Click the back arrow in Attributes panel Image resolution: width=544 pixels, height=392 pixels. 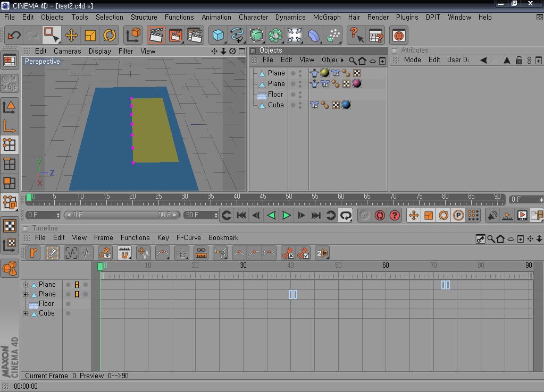coord(483,61)
